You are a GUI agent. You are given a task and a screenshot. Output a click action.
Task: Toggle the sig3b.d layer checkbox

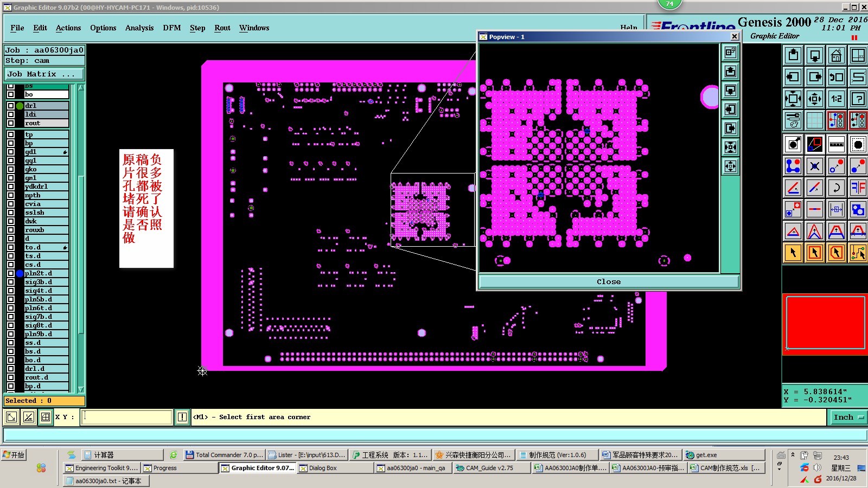pyautogui.click(x=11, y=282)
